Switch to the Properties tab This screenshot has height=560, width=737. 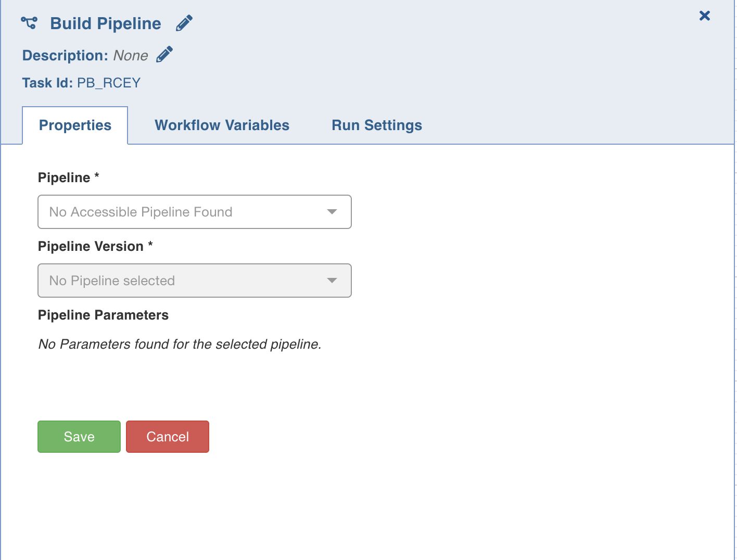click(75, 125)
